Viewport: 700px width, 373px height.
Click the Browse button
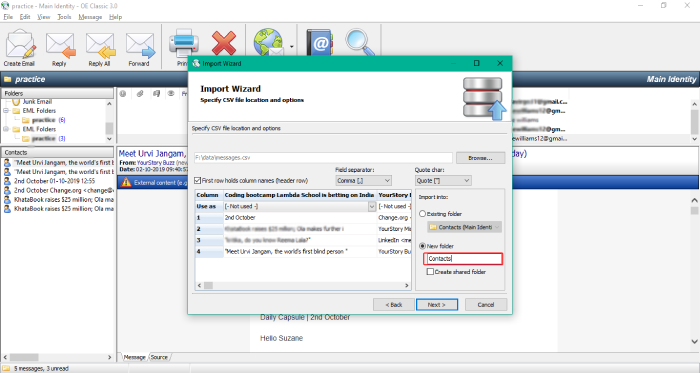tap(480, 158)
